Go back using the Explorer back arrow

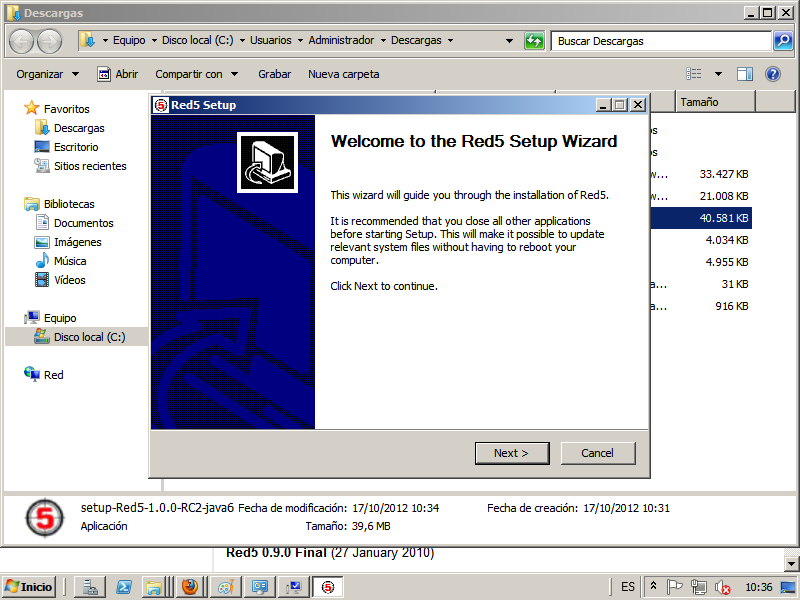point(22,41)
